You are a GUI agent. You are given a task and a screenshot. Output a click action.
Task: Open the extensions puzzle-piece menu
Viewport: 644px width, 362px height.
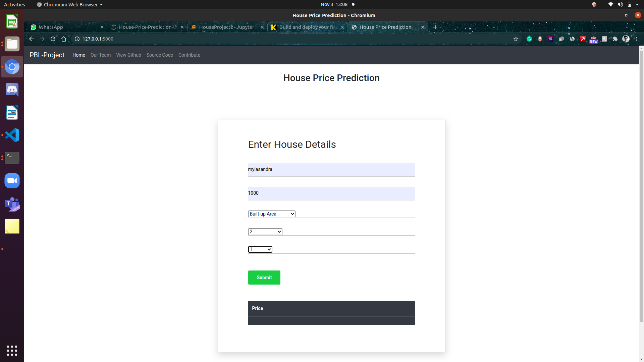[615, 39]
